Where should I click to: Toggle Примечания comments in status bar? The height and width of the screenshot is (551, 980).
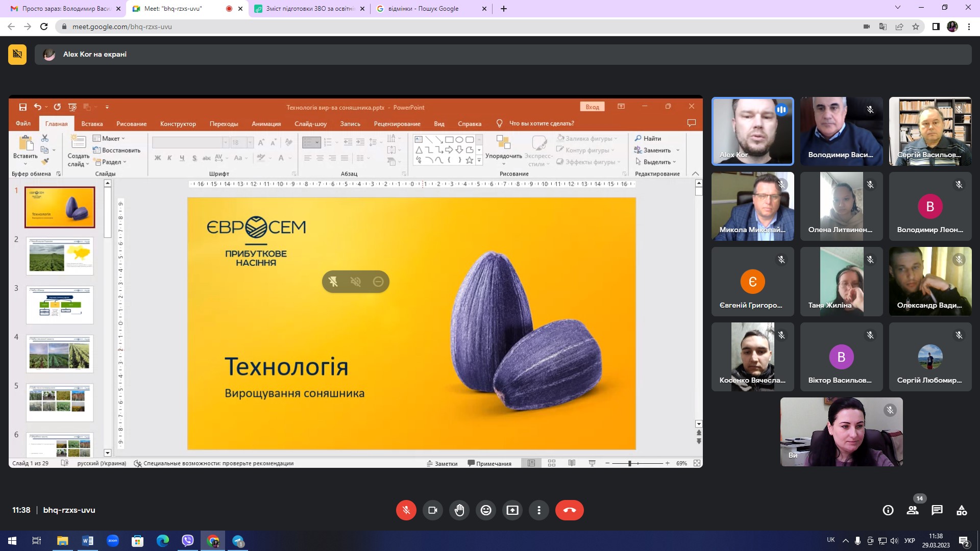[489, 463]
